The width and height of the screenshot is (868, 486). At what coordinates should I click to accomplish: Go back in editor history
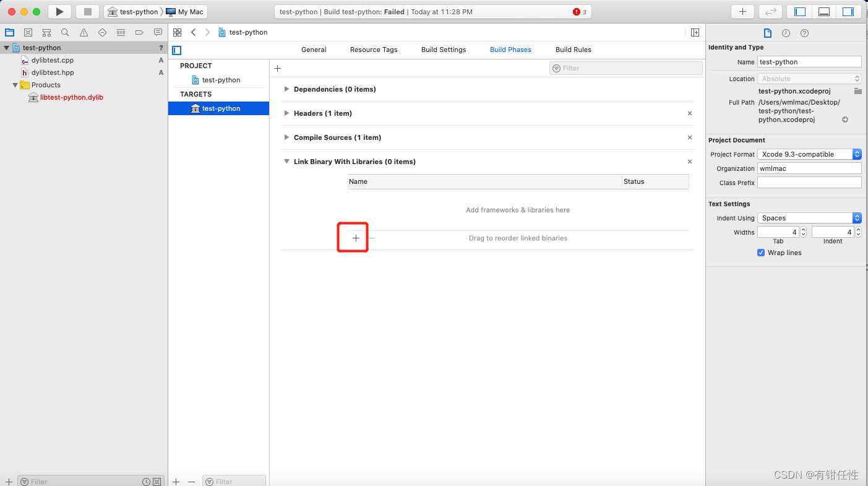[194, 32]
